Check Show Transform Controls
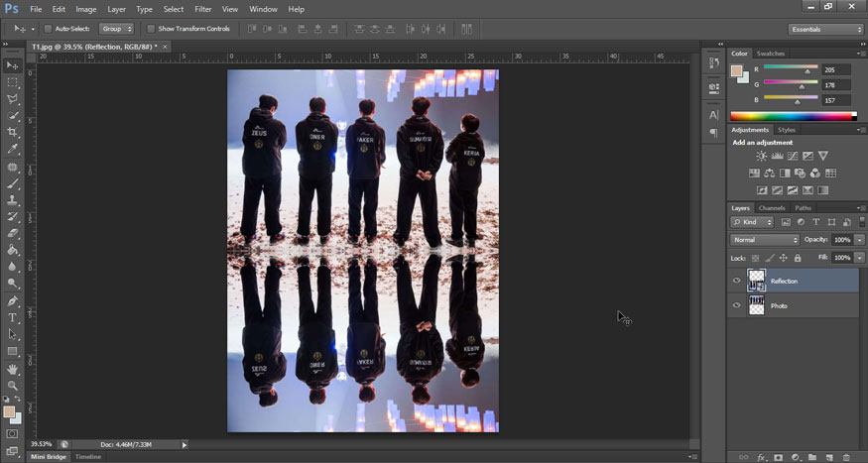The image size is (868, 463). (151, 29)
